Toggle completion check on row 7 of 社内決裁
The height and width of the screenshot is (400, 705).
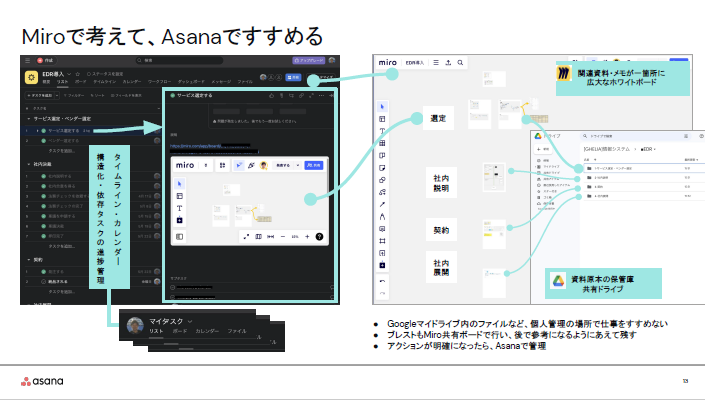[x=44, y=236]
